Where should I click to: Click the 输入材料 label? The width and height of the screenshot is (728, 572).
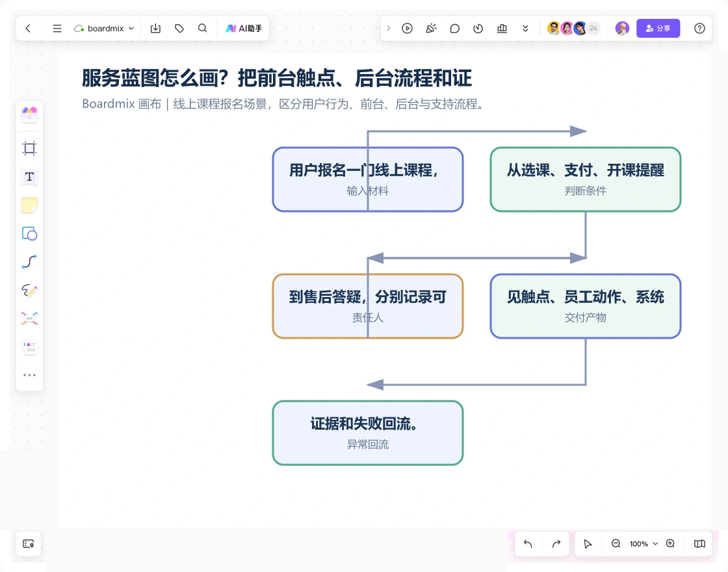click(368, 191)
